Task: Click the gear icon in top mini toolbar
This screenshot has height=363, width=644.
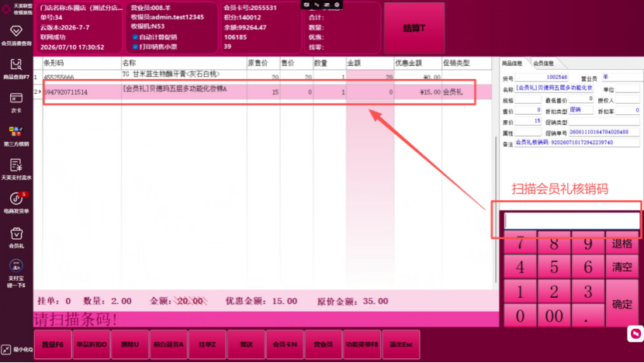Action: click(337, 5)
